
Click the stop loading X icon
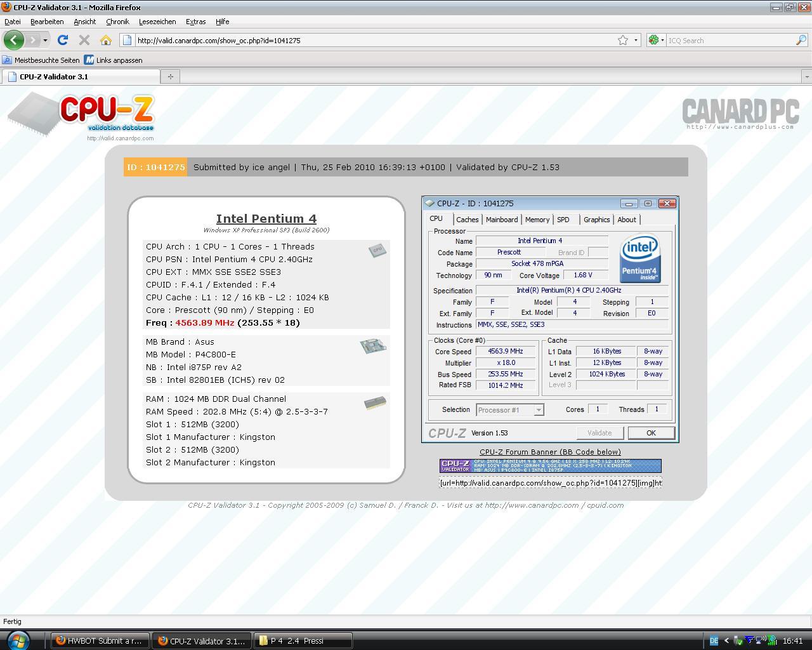(x=84, y=40)
